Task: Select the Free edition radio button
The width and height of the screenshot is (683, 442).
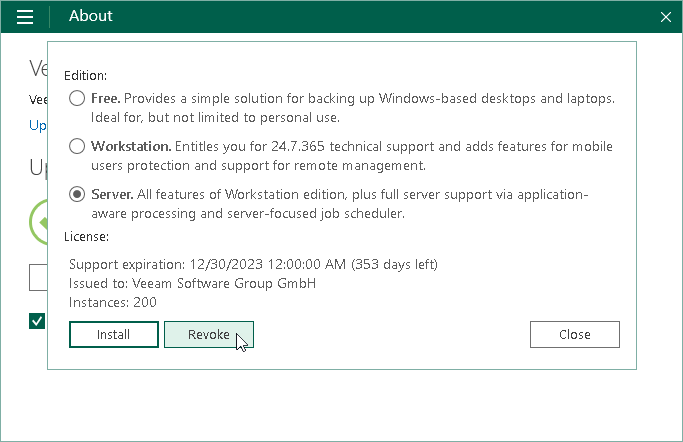Action: (x=77, y=100)
